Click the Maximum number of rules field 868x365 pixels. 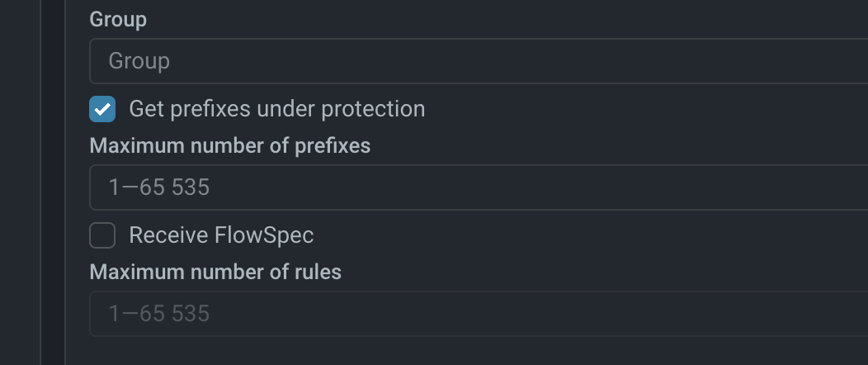pos(479,314)
